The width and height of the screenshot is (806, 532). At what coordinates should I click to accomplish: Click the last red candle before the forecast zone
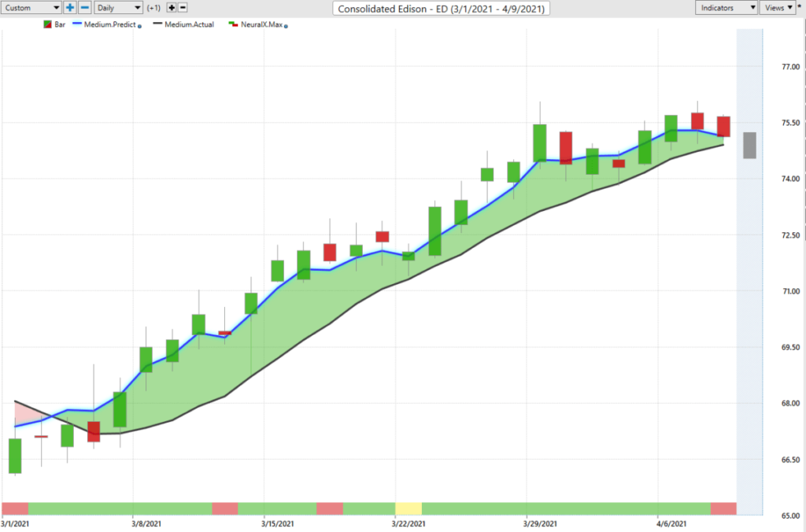(724, 127)
